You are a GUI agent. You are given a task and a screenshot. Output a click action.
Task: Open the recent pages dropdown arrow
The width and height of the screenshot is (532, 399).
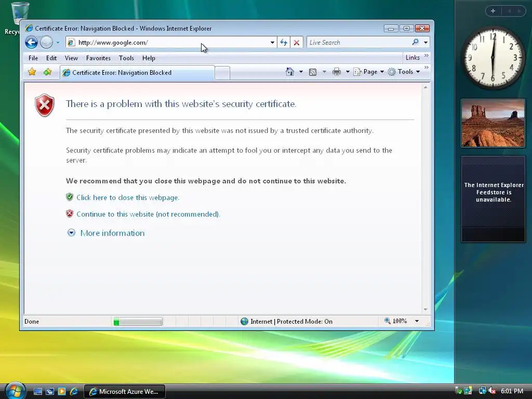(58, 43)
